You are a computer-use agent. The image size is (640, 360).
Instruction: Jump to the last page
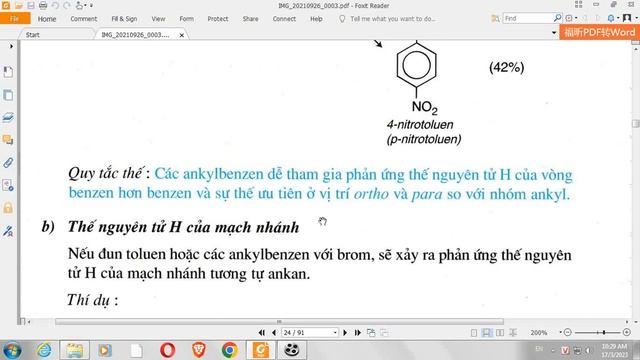tap(358, 333)
